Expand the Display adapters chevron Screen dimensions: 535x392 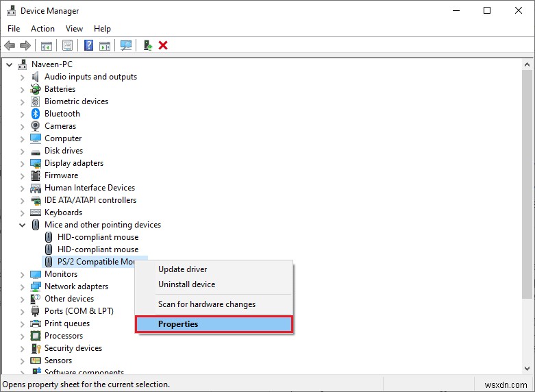tap(22, 163)
